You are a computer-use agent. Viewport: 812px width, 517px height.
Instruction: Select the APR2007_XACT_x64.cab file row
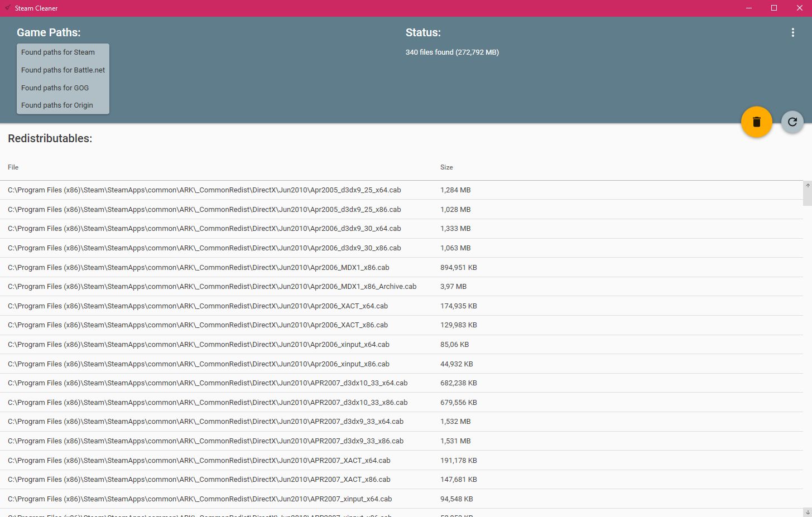pos(401,461)
